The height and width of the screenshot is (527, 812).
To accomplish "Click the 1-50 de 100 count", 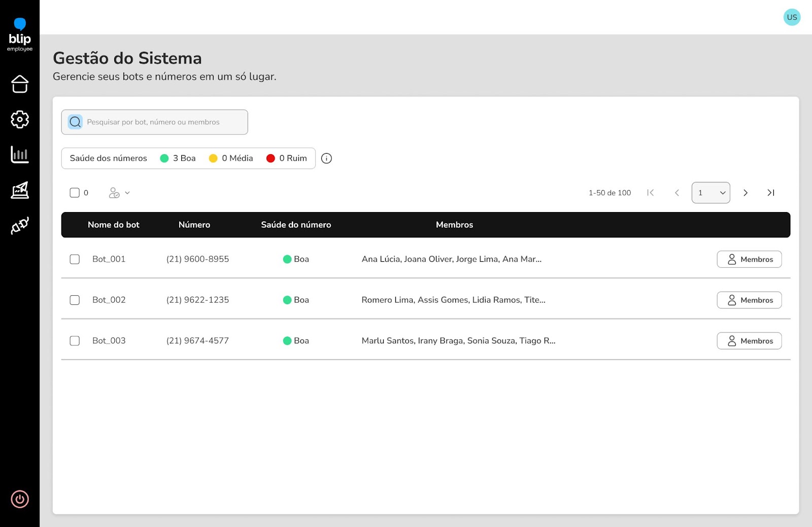I will click(610, 193).
